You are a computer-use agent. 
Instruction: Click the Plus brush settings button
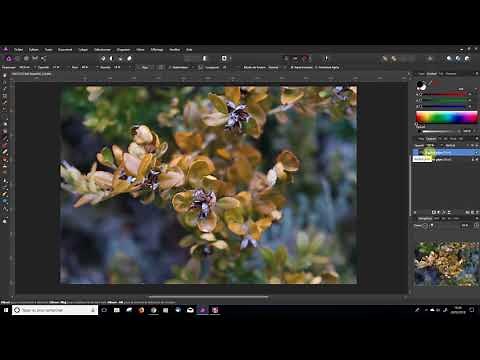tap(145, 67)
